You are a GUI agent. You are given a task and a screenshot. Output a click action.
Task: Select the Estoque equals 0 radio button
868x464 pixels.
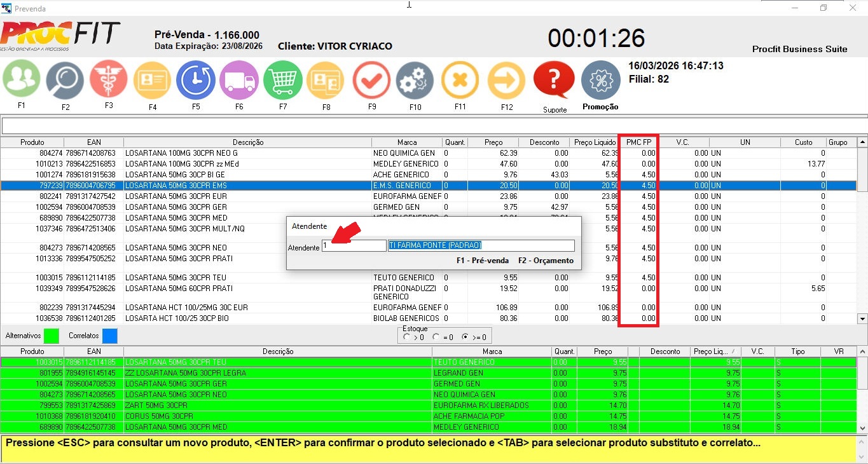pyautogui.click(x=436, y=337)
